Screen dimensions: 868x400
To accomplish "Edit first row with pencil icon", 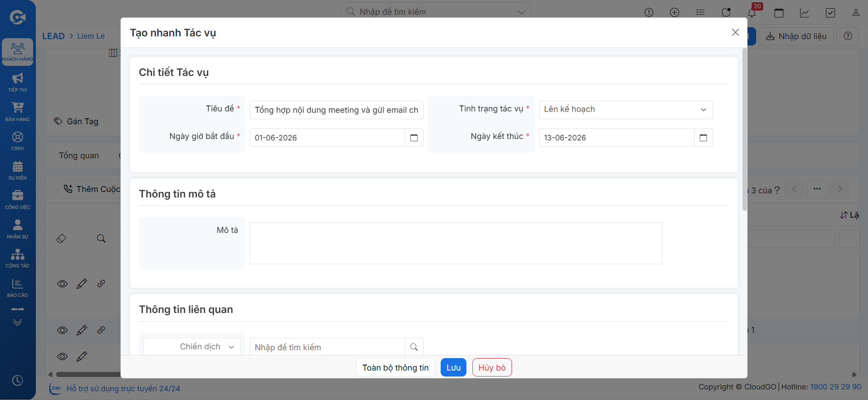I will (x=82, y=284).
